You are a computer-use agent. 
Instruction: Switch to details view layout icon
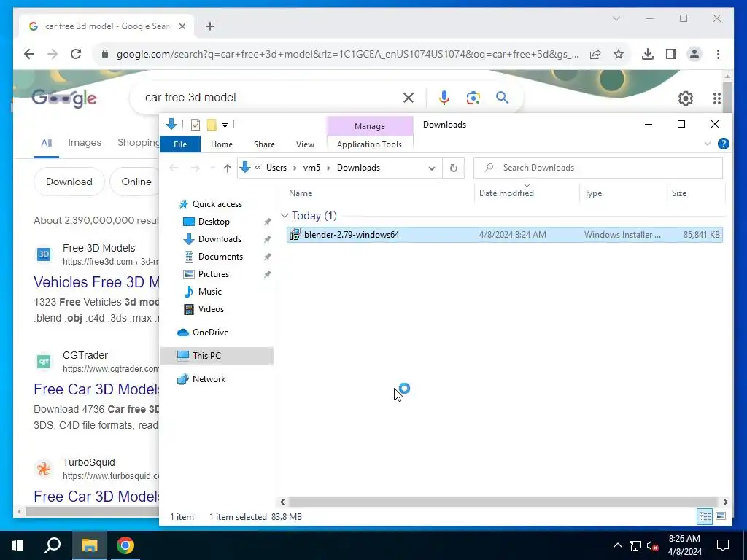click(x=705, y=516)
